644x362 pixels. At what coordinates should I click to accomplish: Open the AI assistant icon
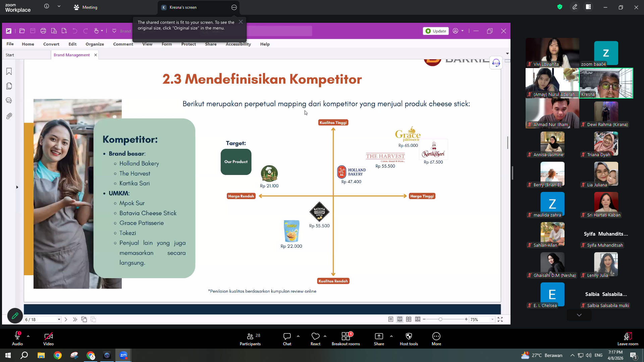[x=496, y=63]
